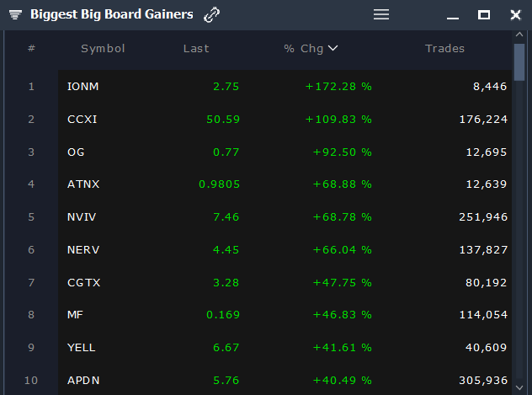
Task: Click the scrollbar up arrow
Action: point(519,35)
